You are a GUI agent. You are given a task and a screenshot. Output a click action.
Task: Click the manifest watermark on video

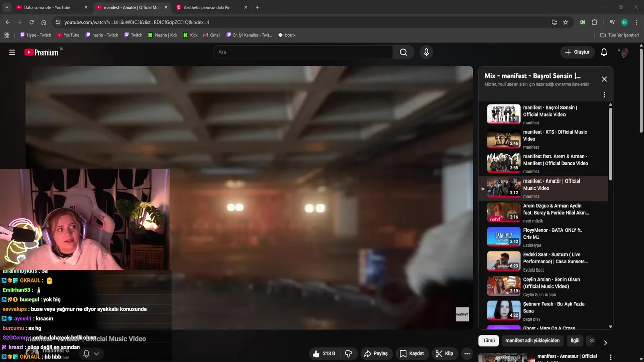click(x=462, y=314)
